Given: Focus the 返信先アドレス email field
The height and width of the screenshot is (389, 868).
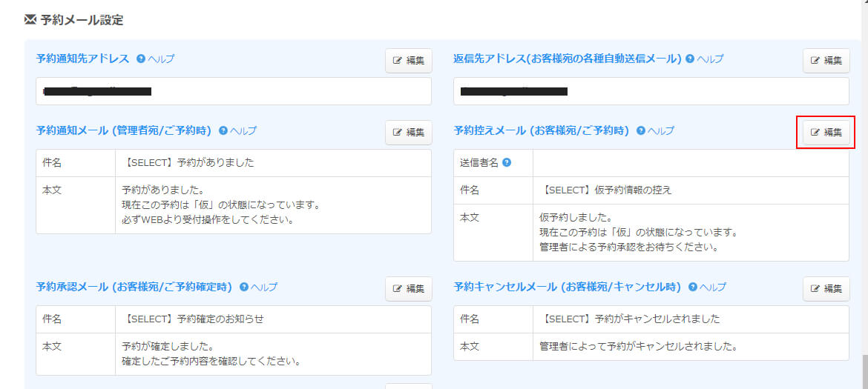Looking at the screenshot, I should tap(651, 91).
